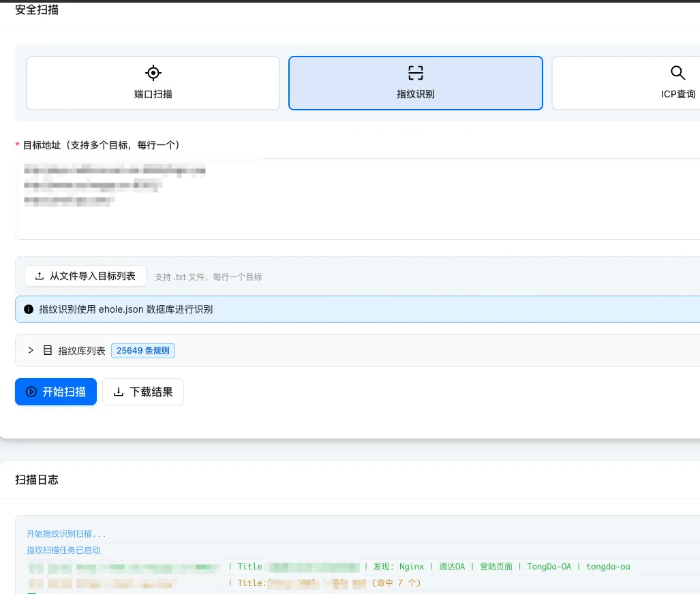Image resolution: width=700 pixels, height=594 pixels.
Task: Click the magnifier ICP query icon
Action: [678, 73]
